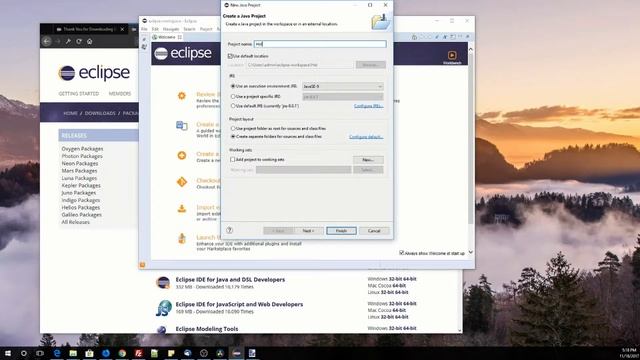Viewport: 640px width, 360px height.
Task: Choose separate folders for sources and class files
Action: pos(233,136)
